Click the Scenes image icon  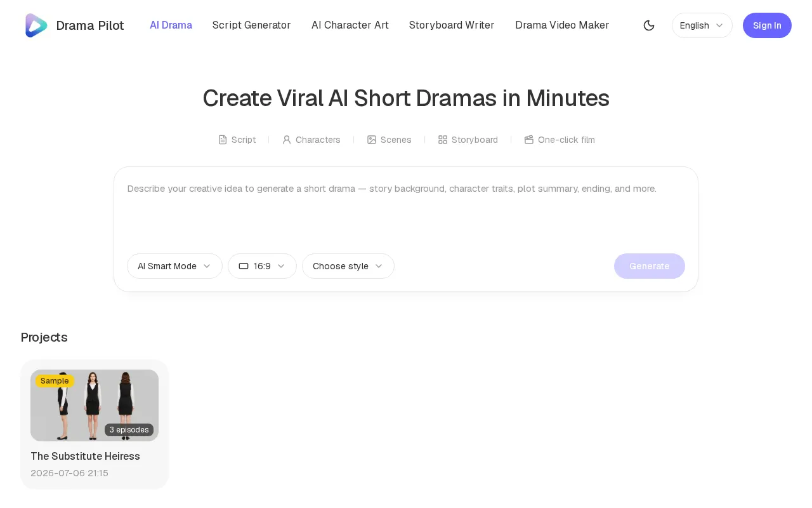click(372, 140)
